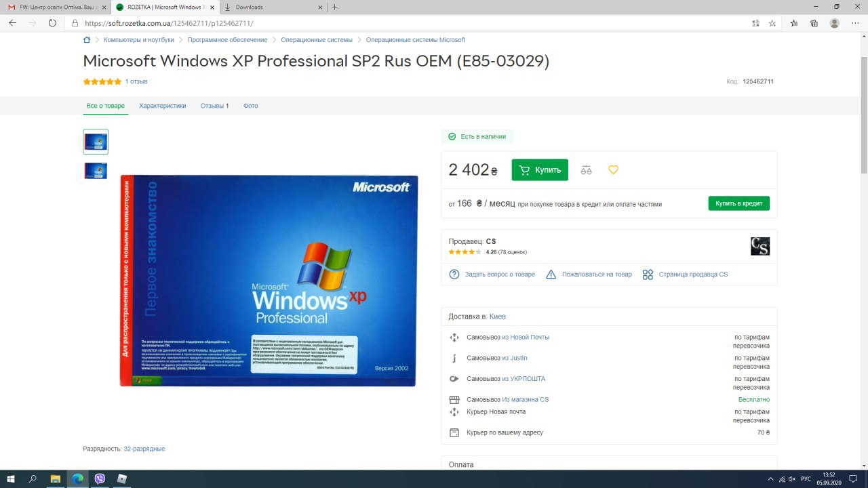Open browser Collections panel
This screenshot has width=868, height=488.
[814, 23]
